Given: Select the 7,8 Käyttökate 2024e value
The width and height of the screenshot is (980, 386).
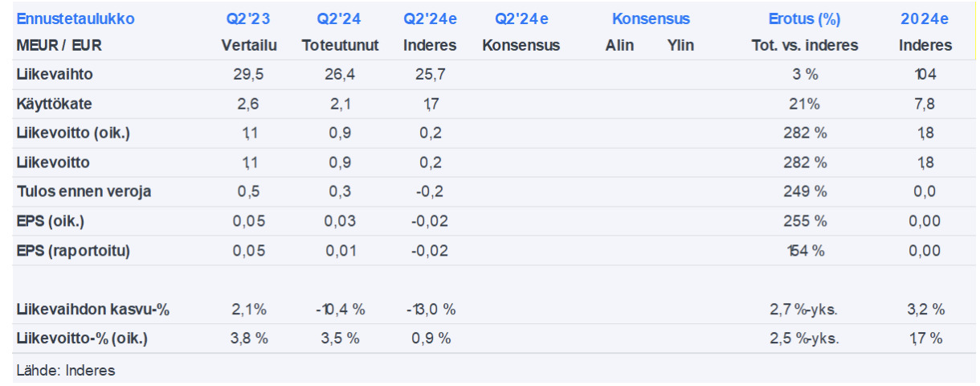Looking at the screenshot, I should (925, 104).
